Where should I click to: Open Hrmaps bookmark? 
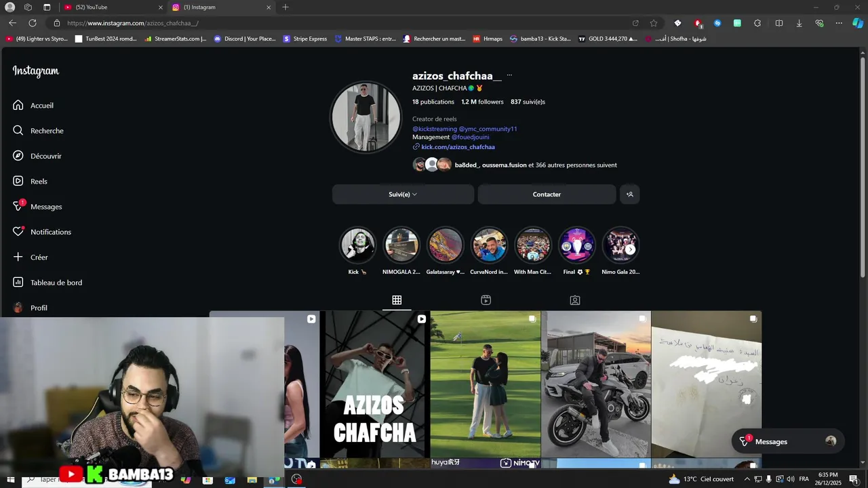[x=488, y=39]
